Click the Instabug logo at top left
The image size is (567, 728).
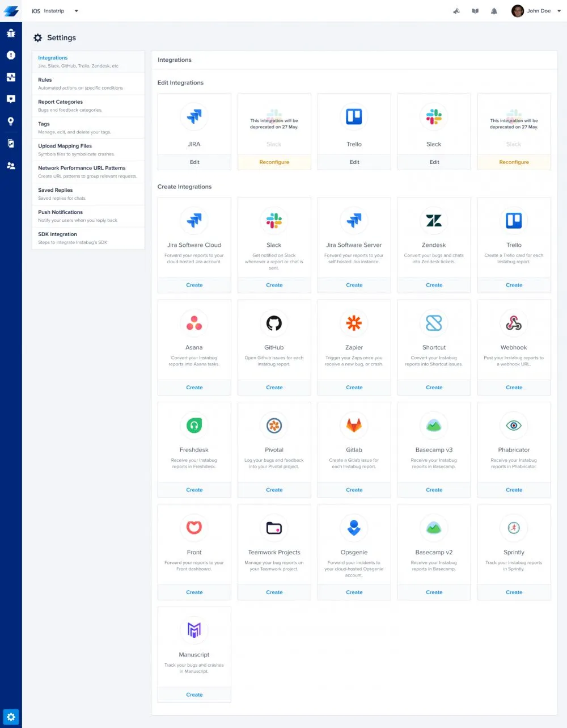tap(11, 11)
